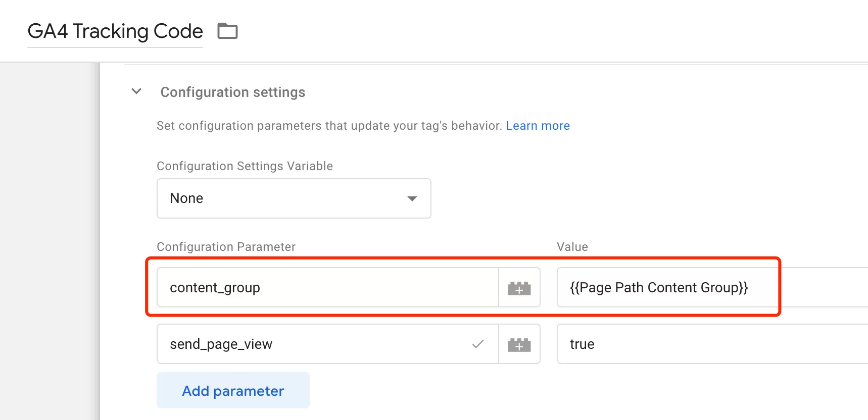Open the Learn more link
This screenshot has width=868, height=420.
click(538, 126)
